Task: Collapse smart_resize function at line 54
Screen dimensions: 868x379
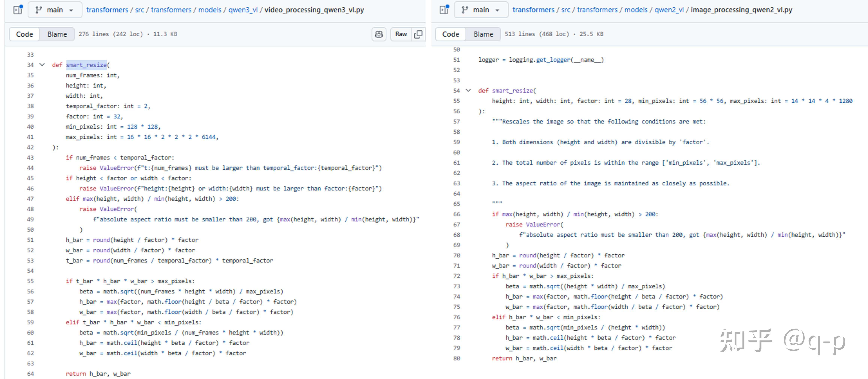Action: point(468,90)
